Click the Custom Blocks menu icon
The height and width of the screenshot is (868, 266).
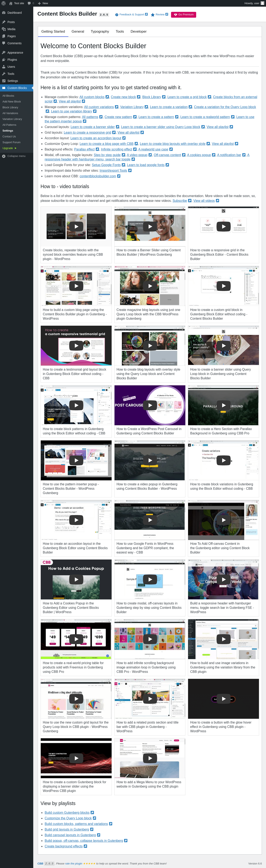coord(4,88)
